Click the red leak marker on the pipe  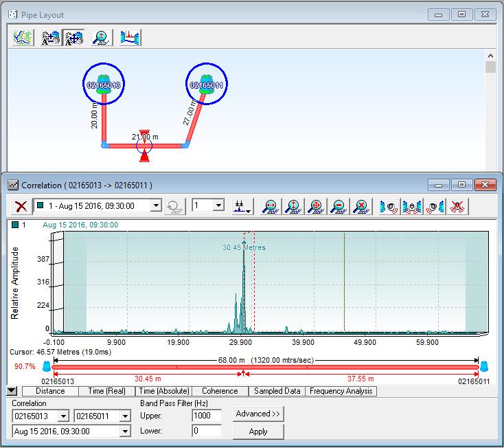pyautogui.click(x=144, y=146)
